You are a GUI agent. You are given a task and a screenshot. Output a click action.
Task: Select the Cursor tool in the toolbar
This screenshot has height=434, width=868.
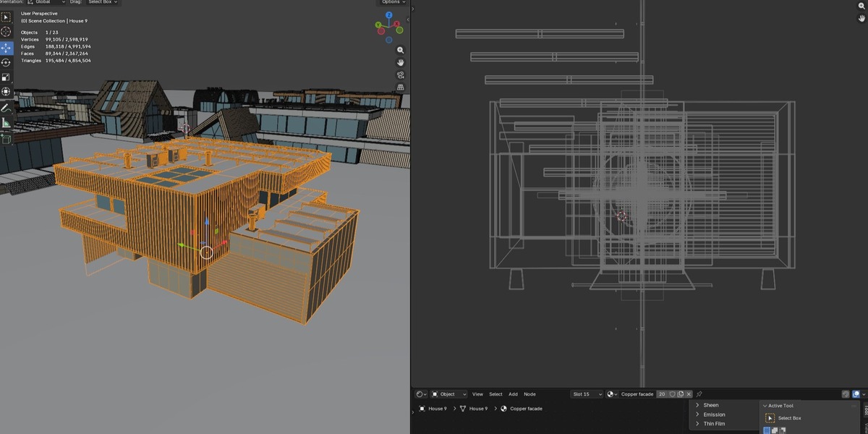(6, 32)
